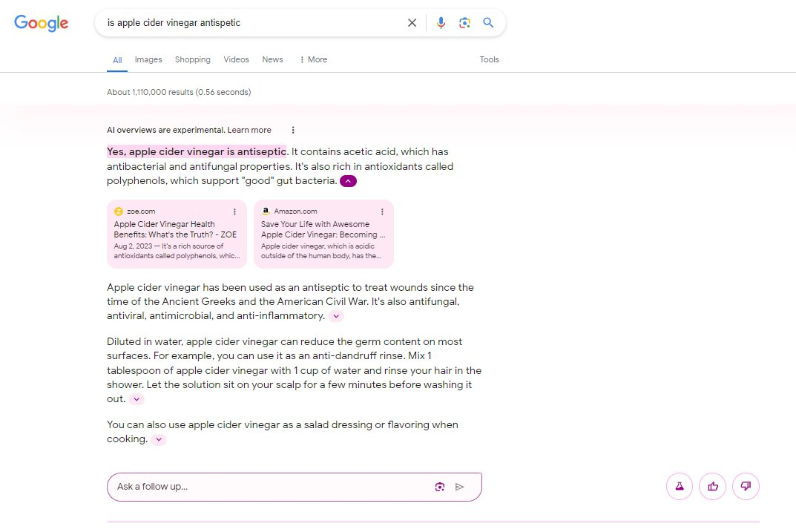Open the zoe.com card's three-dot menu
This screenshot has width=796, height=532.
click(x=235, y=211)
